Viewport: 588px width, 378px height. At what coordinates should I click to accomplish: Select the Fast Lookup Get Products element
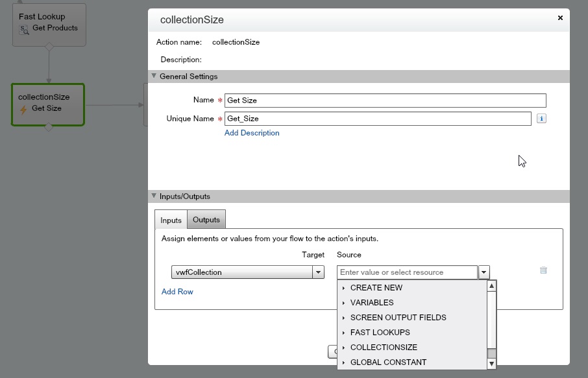(49, 23)
